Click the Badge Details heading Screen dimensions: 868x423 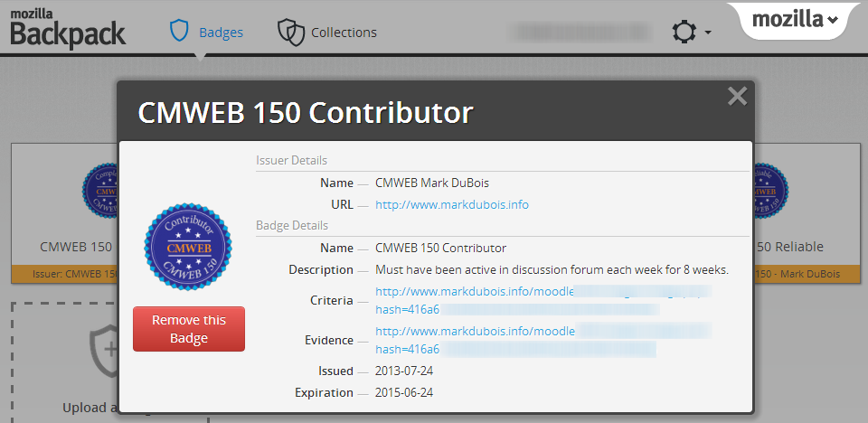(292, 226)
